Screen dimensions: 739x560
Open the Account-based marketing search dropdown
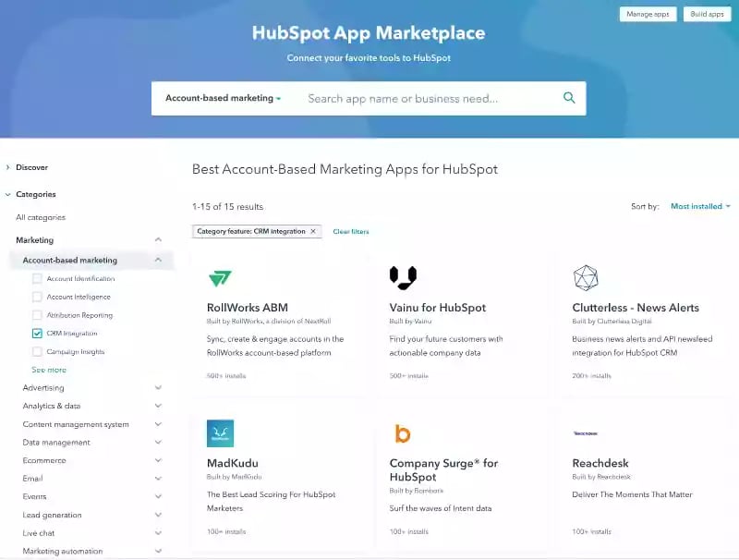pyautogui.click(x=224, y=97)
